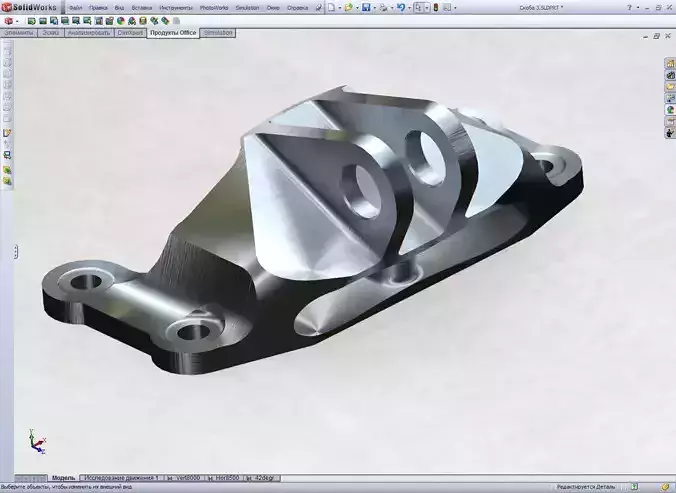The image size is (676, 493).
Task: Undo the last action
Action: [x=401, y=7]
